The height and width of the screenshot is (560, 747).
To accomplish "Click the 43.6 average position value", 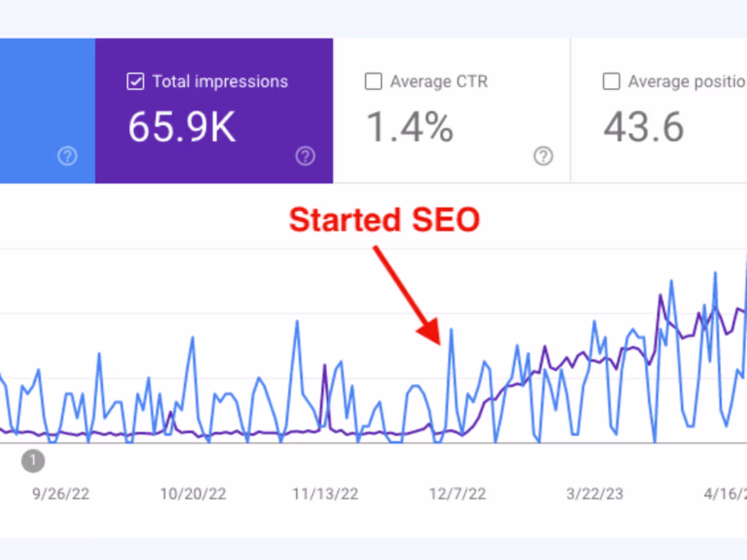I will (x=644, y=127).
